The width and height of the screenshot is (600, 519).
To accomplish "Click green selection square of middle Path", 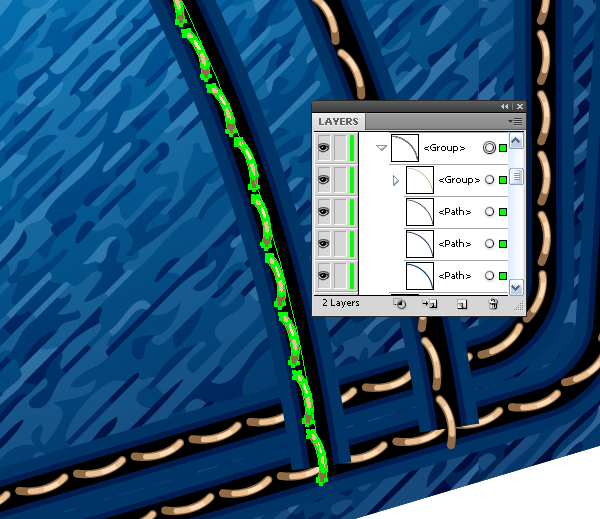I will tap(503, 244).
